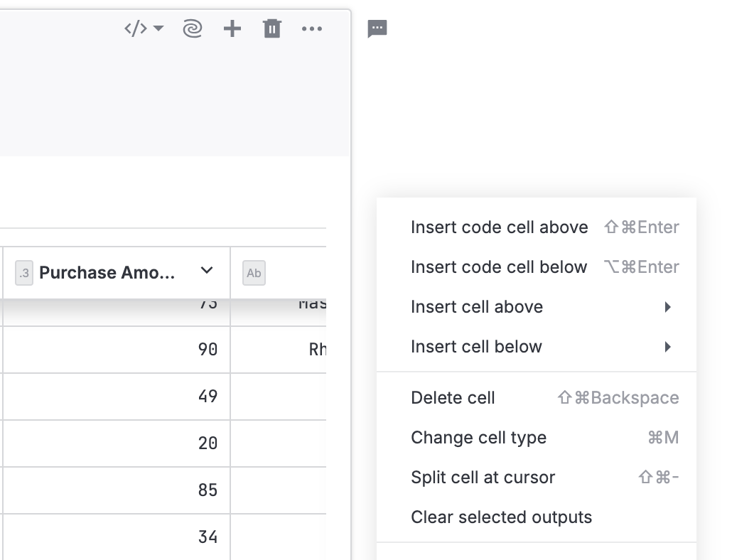Click the numeric type icon on Purchase Amount

tap(23, 273)
